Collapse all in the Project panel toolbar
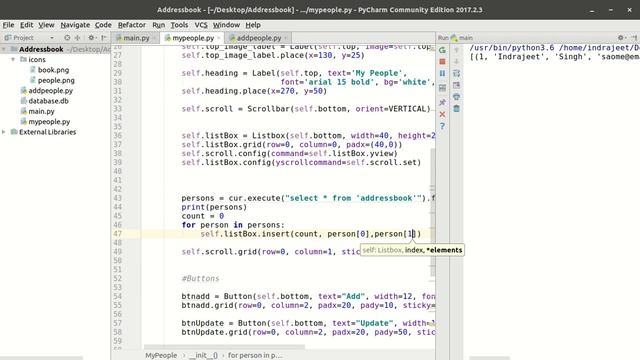Viewport: 640px width, 360px height. pos(78,38)
